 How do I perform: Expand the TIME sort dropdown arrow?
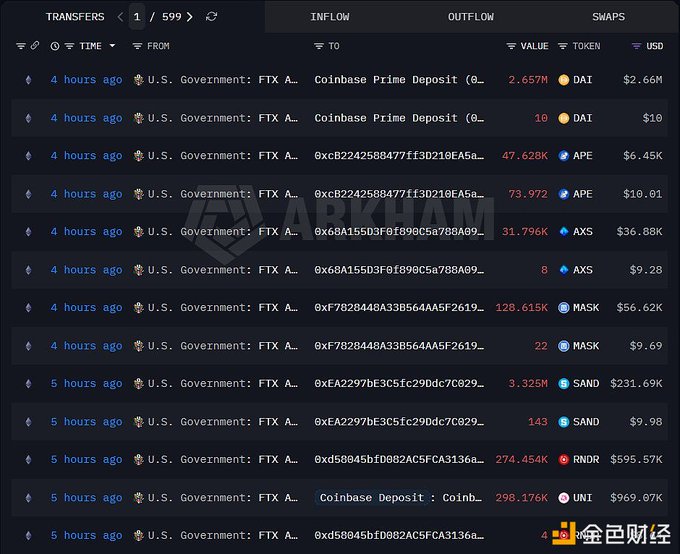click(x=112, y=46)
